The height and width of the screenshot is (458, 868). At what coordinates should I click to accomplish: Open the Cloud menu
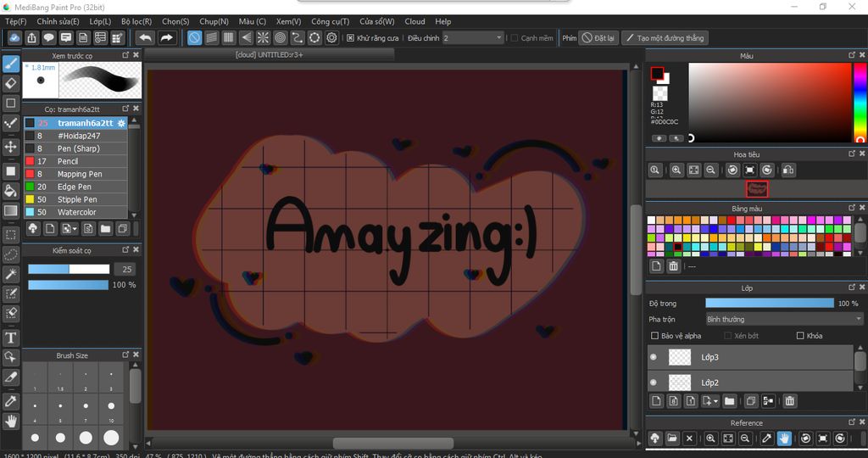[x=415, y=21]
